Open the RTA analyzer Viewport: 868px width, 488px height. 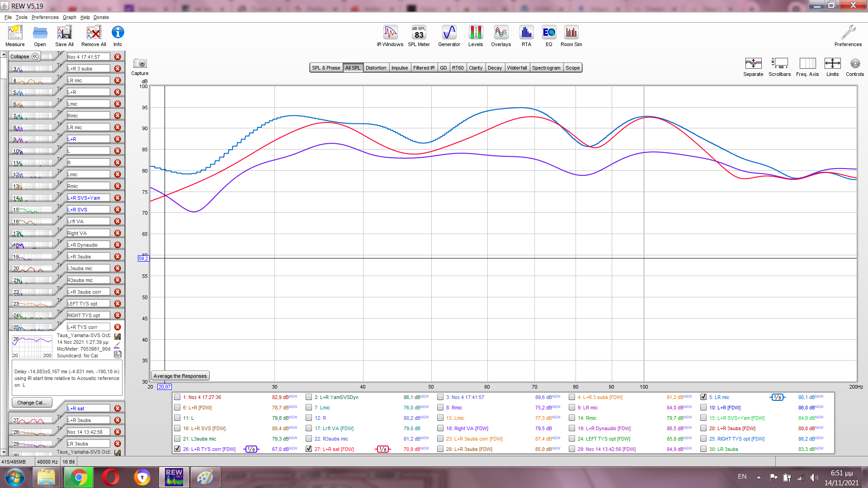pyautogui.click(x=526, y=36)
